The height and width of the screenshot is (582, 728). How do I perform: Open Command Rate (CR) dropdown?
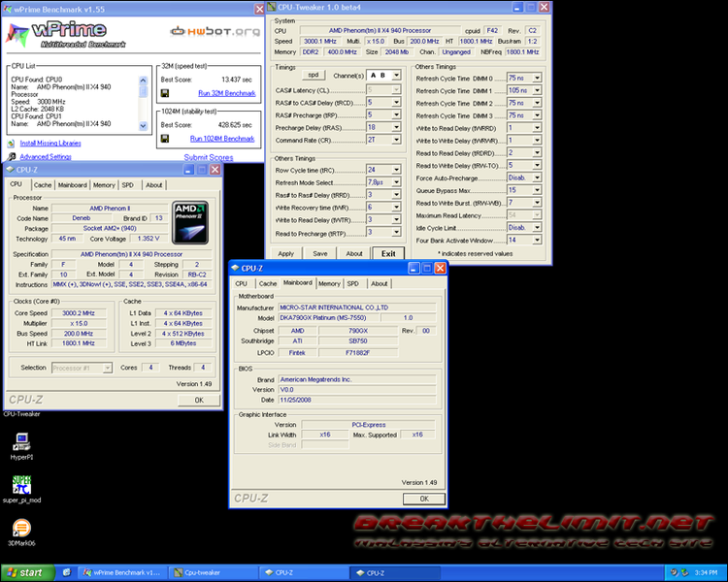(396, 140)
